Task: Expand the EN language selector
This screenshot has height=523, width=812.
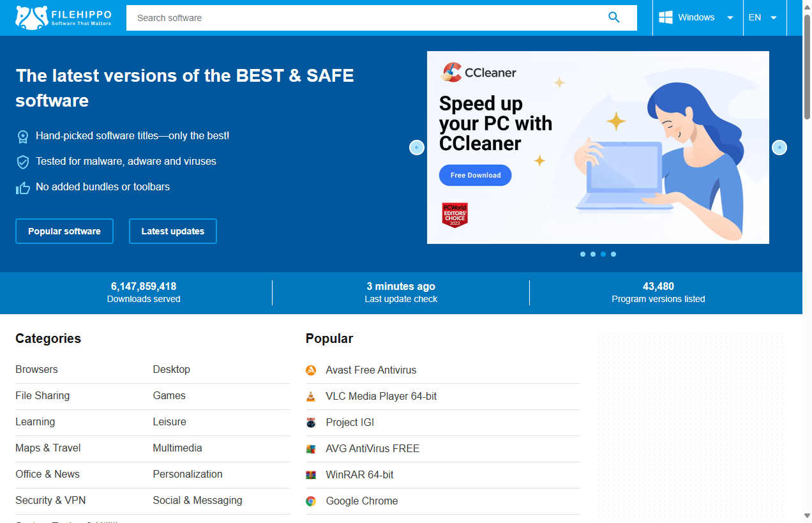Action: [763, 18]
